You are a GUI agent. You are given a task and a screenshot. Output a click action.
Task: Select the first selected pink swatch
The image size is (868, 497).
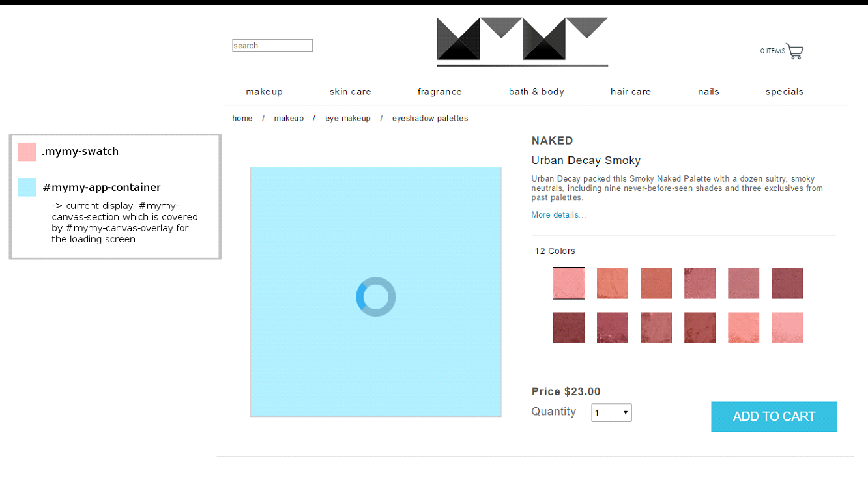[569, 283]
